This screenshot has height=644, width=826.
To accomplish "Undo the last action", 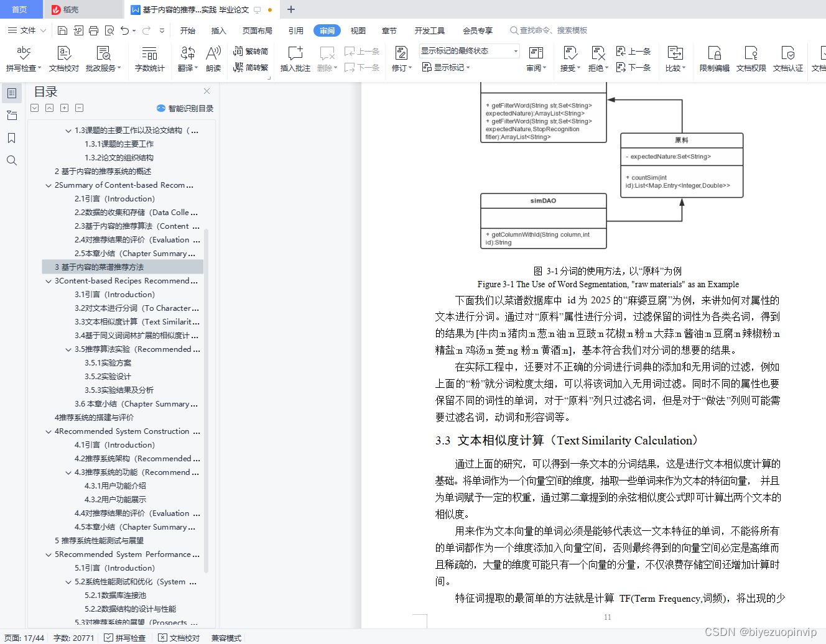I will [x=125, y=30].
